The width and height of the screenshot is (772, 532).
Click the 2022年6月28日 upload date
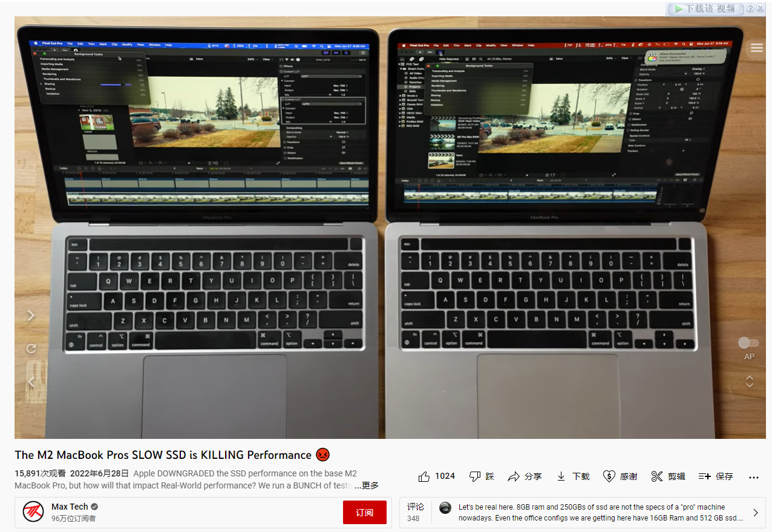pos(100,473)
